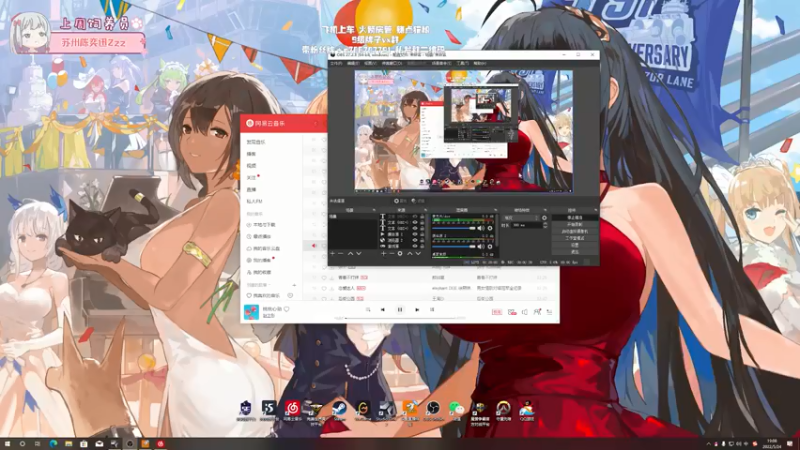The height and width of the screenshot is (450, 800).
Task: Lock the browser source in the Sources list
Action: click(x=422, y=240)
